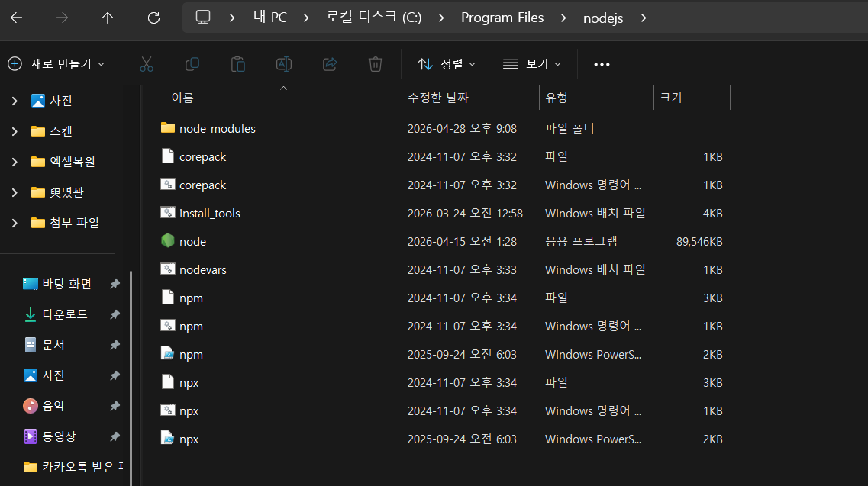Click the Share icon in toolbar
This screenshot has height=486, width=868.
coord(330,64)
